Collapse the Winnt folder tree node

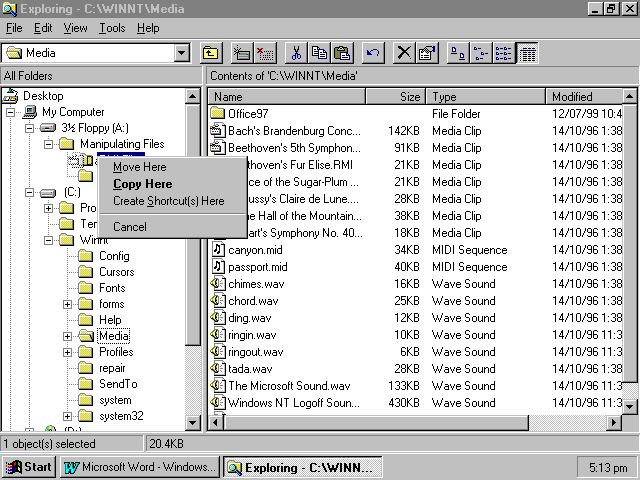pyautogui.click(x=47, y=240)
